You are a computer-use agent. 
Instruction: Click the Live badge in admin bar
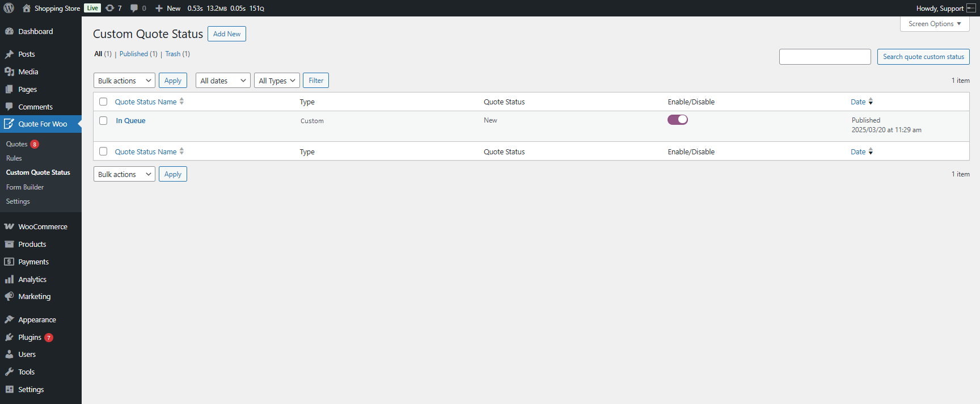coord(92,8)
